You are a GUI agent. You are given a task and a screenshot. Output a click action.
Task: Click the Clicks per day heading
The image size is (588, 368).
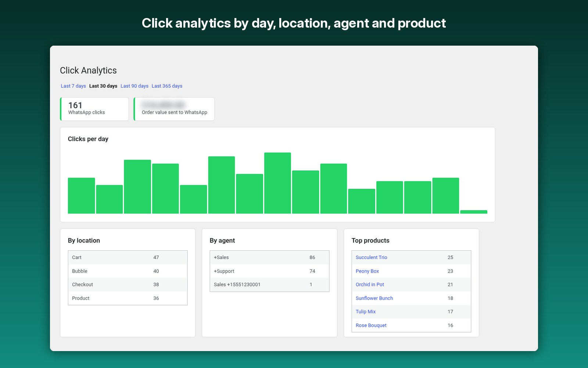point(88,139)
